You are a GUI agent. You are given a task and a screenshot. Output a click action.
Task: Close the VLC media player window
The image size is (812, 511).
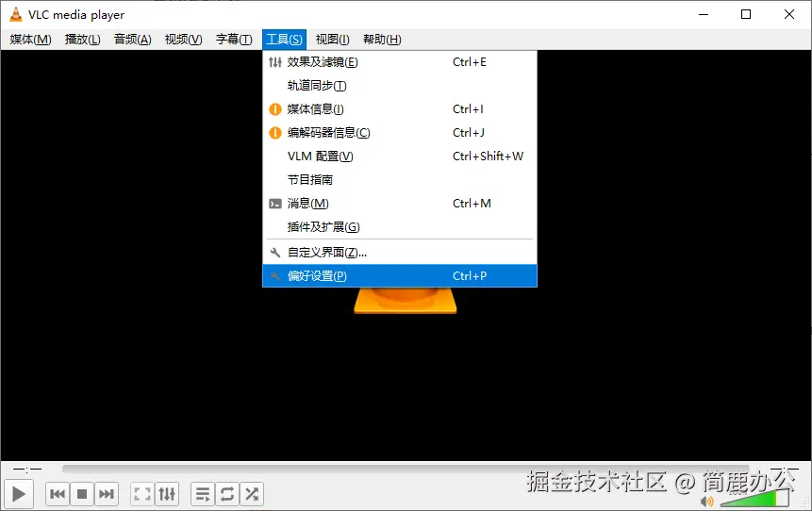789,14
